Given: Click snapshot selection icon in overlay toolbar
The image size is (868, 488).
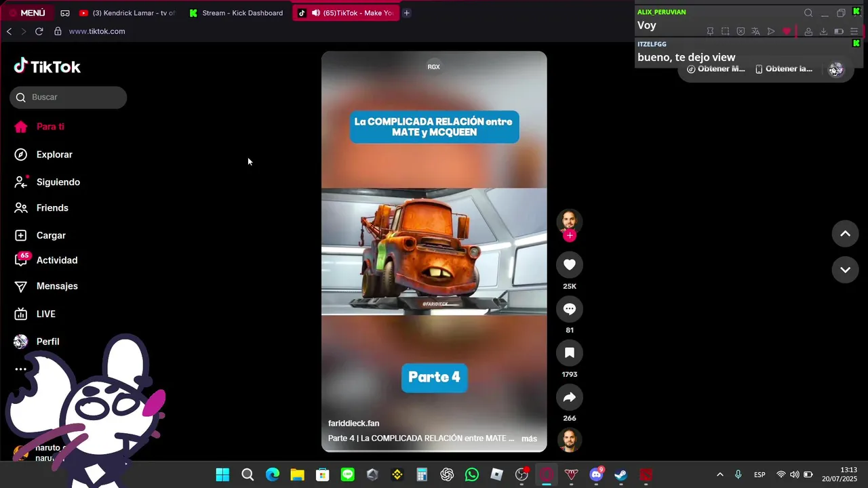Looking at the screenshot, I should pos(726,31).
